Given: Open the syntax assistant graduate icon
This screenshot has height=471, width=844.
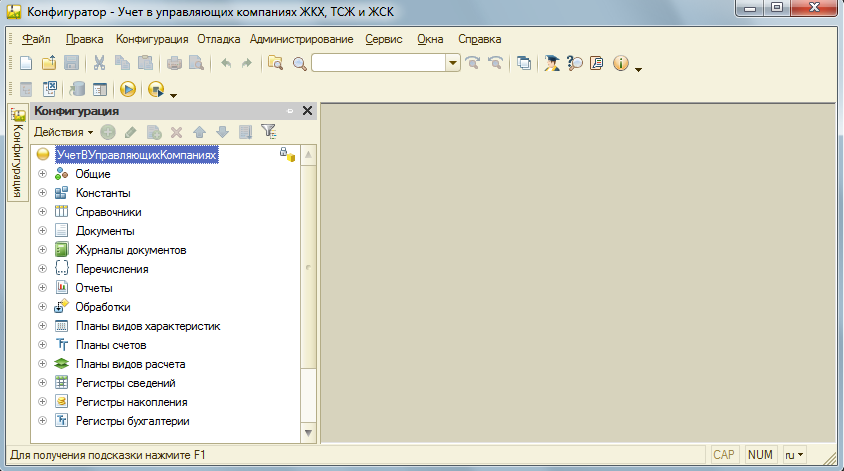Looking at the screenshot, I should tap(551, 63).
